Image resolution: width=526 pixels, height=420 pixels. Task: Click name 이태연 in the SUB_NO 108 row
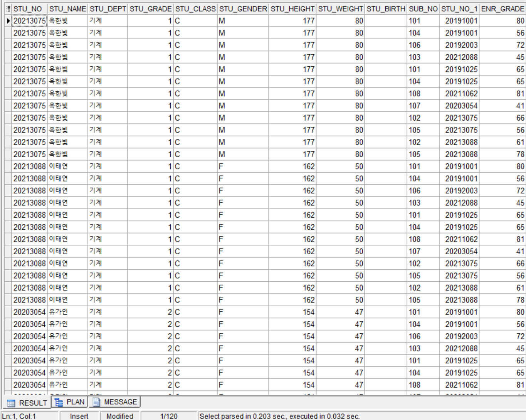tap(67, 239)
